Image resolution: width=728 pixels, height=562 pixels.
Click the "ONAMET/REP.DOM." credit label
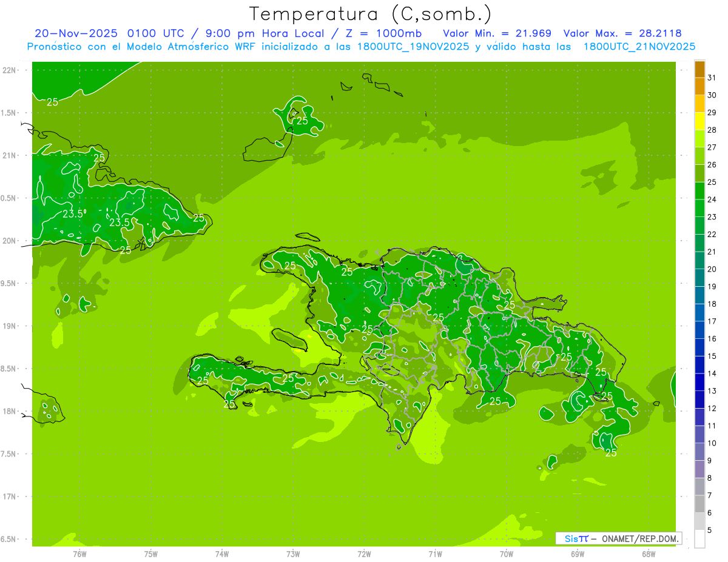[641, 538]
